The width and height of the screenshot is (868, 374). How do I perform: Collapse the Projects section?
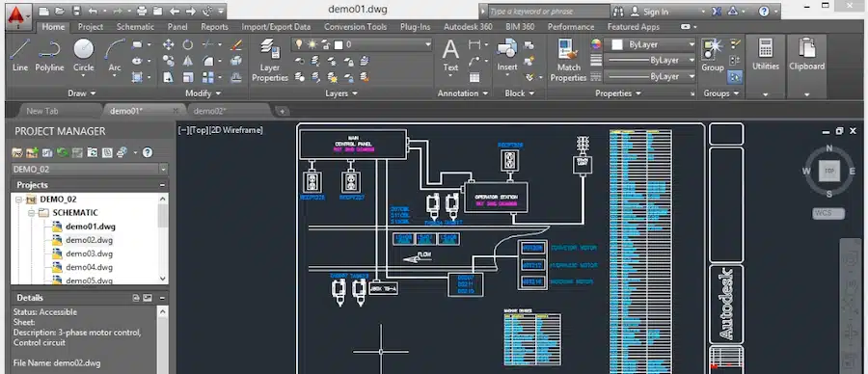(x=162, y=185)
